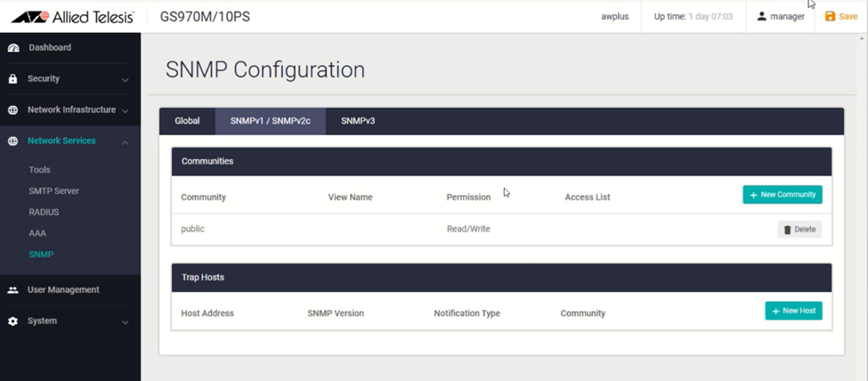Select the SNMPv1 / SNMPv2c tab

(x=271, y=121)
